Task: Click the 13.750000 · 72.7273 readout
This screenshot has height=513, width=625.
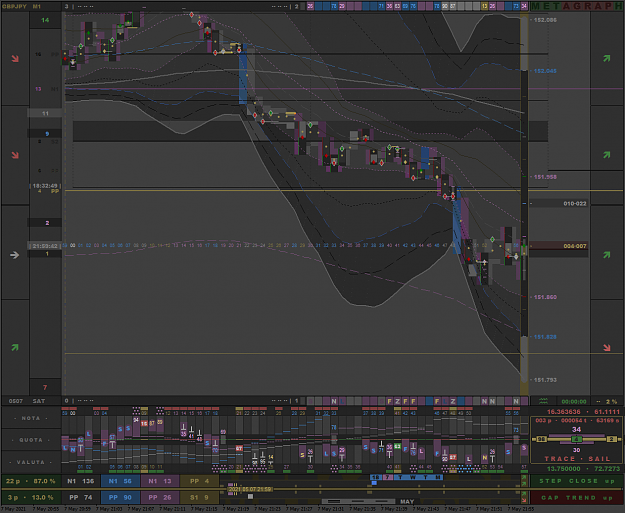Action: point(583,469)
